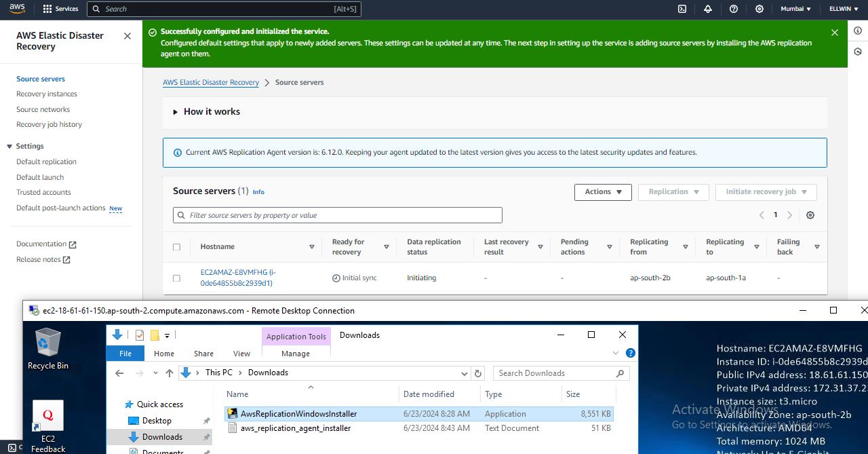Click the help question mark icon

click(734, 9)
